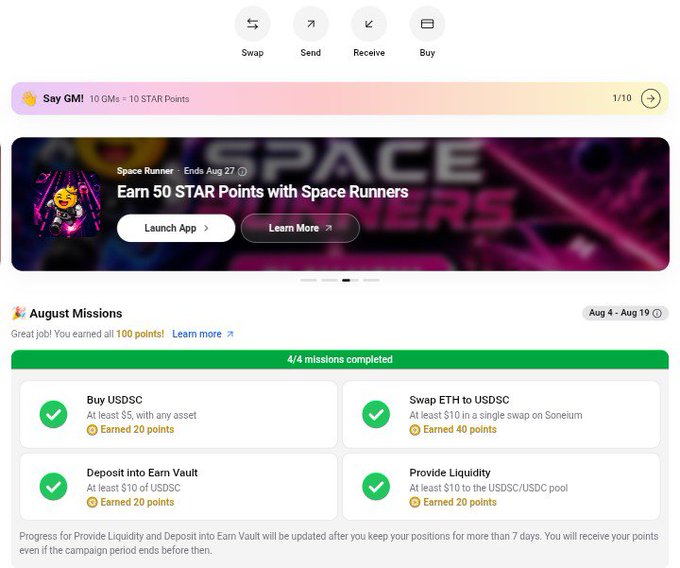This screenshot has width=680, height=568.
Task: Select the first carousel indicator
Action: tap(308, 281)
